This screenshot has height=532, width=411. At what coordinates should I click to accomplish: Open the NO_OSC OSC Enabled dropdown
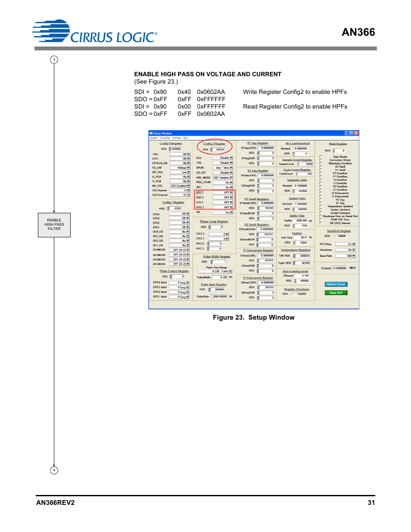click(180, 186)
